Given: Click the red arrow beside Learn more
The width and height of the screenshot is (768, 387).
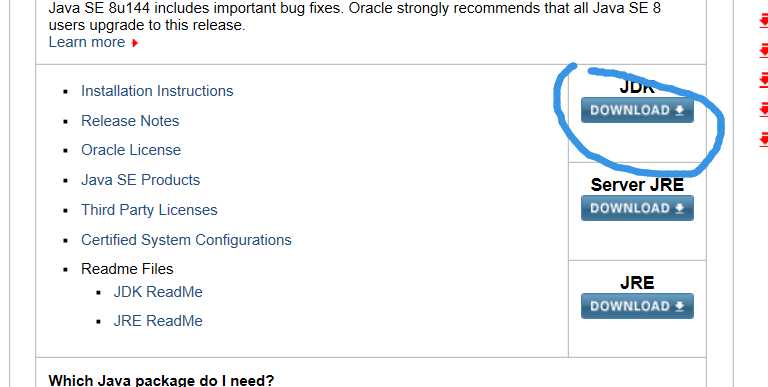Looking at the screenshot, I should click(x=135, y=43).
